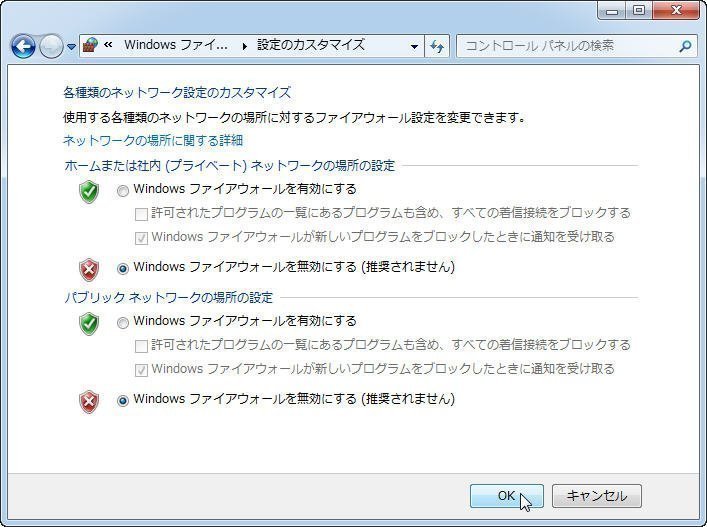This screenshot has width=707, height=527.
Task: Select disable firewall radio for private network
Action: coord(123,269)
